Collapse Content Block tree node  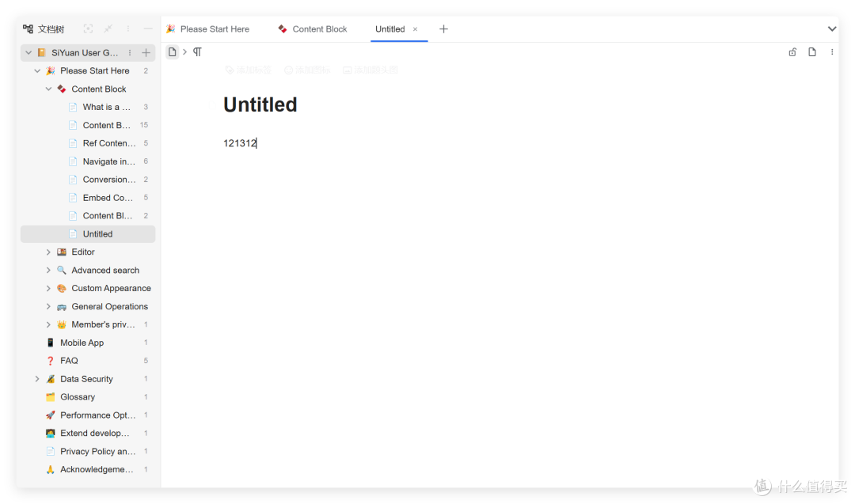[x=48, y=89]
